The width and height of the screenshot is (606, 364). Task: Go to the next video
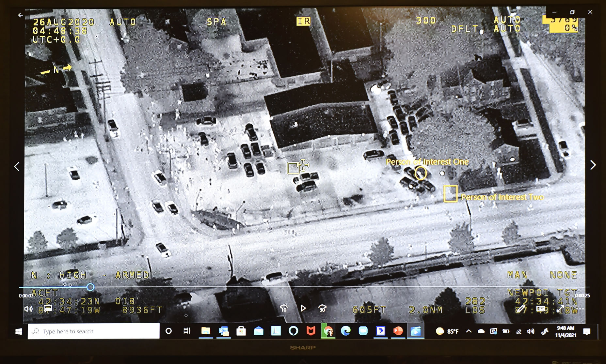[x=593, y=165]
